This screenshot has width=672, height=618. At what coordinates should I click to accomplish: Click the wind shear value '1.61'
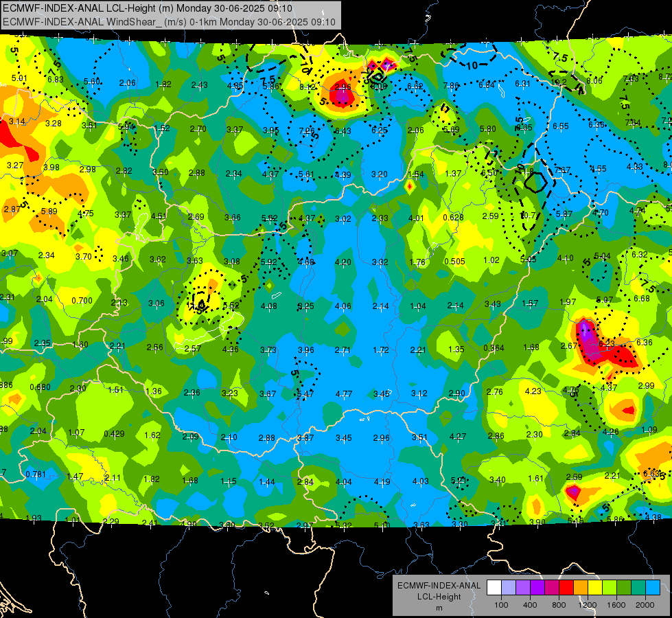(535, 479)
